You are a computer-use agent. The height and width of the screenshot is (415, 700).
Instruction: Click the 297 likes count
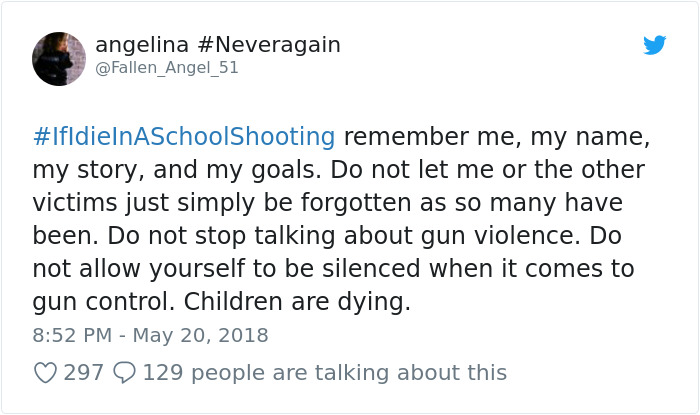(x=84, y=373)
